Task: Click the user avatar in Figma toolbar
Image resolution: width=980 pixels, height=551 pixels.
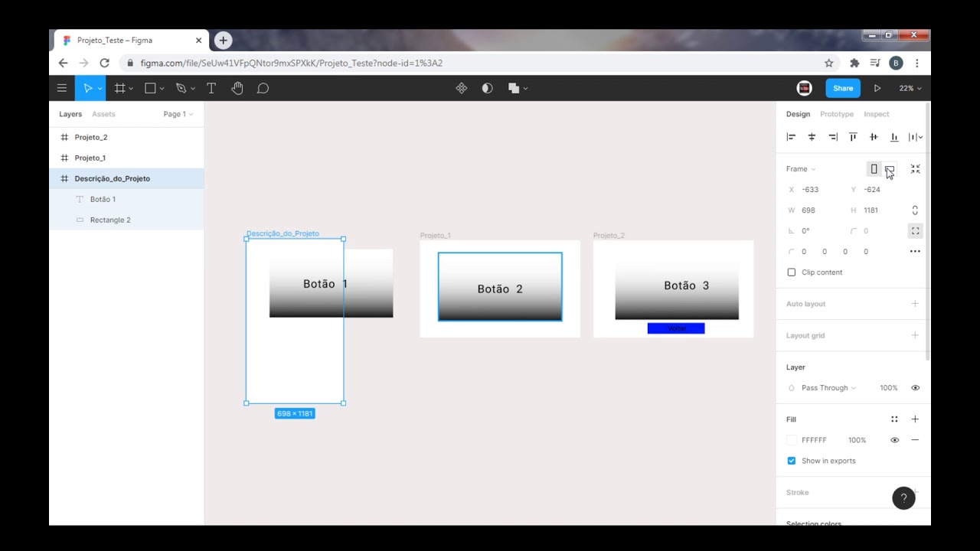Action: click(x=804, y=88)
